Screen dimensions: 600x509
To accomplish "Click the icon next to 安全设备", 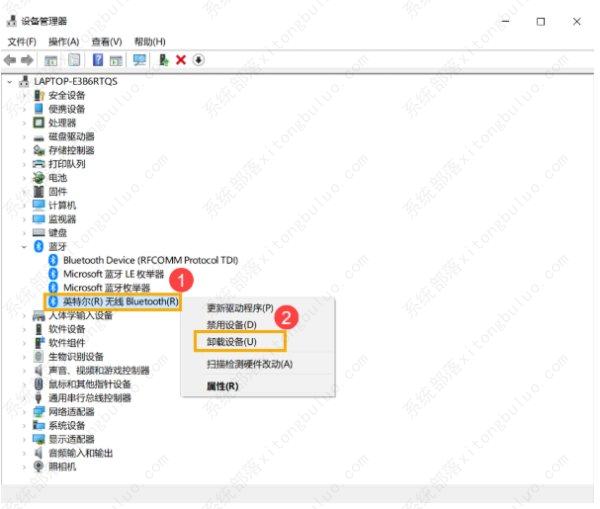I will [x=39, y=95].
